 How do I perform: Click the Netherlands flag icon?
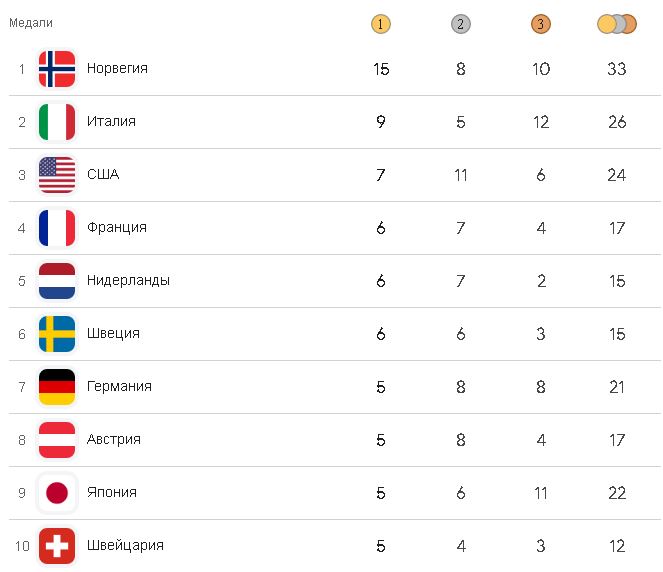click(57, 280)
